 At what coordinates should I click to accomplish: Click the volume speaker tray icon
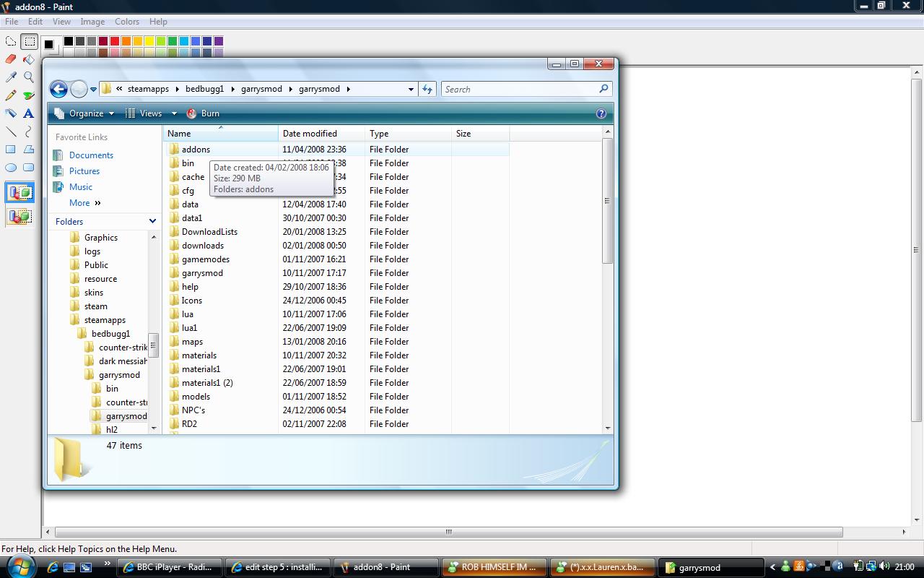coord(886,566)
